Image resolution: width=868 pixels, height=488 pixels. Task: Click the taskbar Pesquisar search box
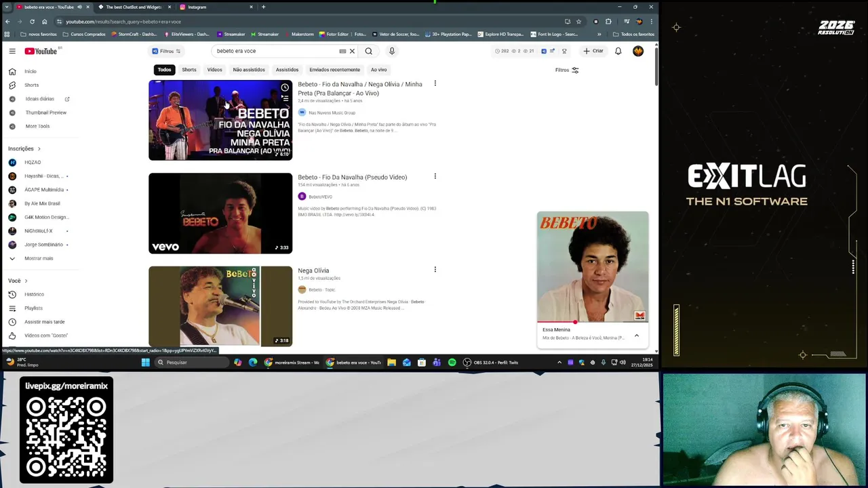point(191,363)
